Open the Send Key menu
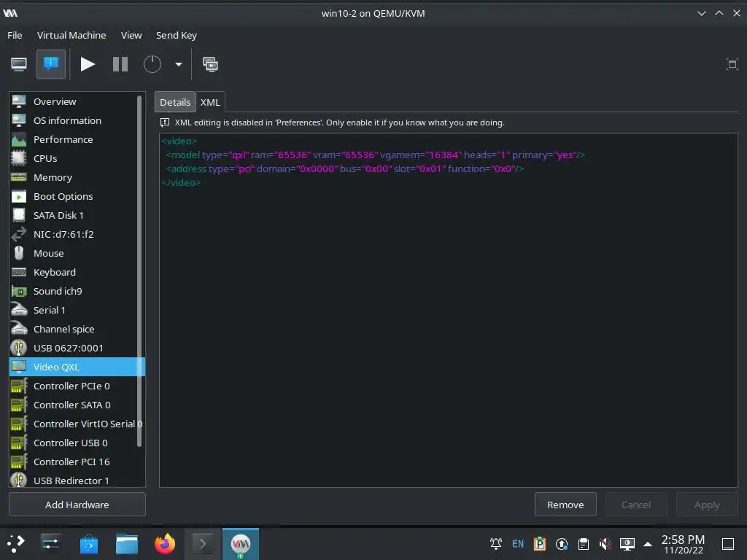Viewport: 747px width, 560px height. click(x=177, y=35)
